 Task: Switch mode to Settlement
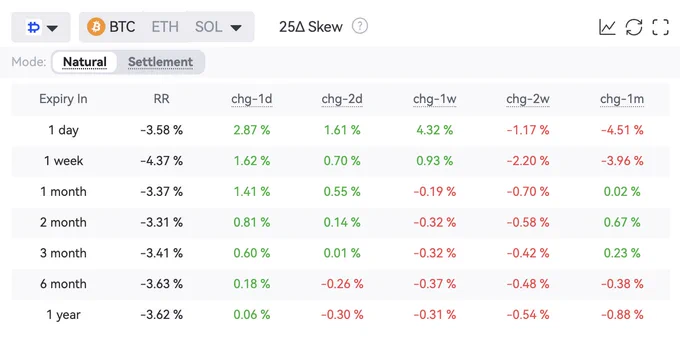pos(160,62)
